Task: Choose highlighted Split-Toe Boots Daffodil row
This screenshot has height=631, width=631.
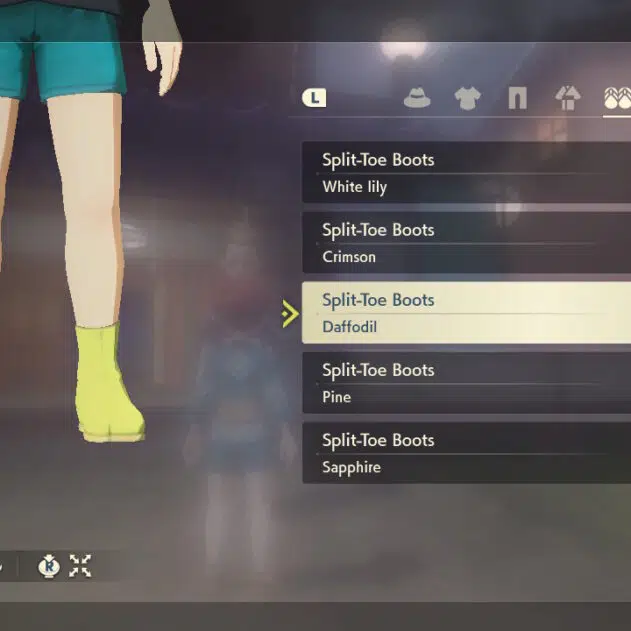Action: [x=466, y=313]
